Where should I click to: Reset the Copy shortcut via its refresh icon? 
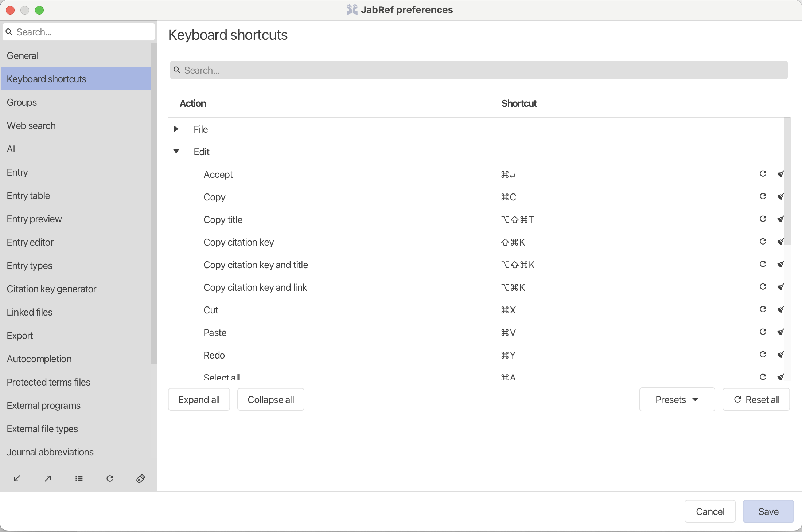coord(763,196)
